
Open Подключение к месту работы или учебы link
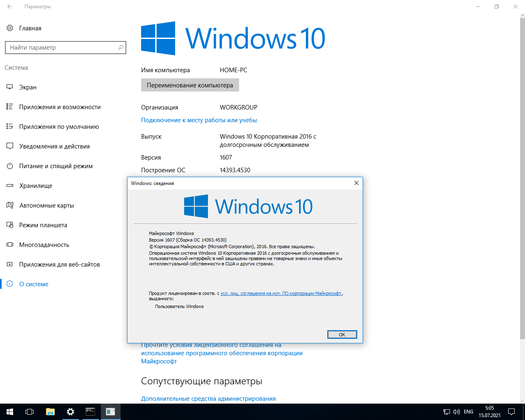click(199, 120)
